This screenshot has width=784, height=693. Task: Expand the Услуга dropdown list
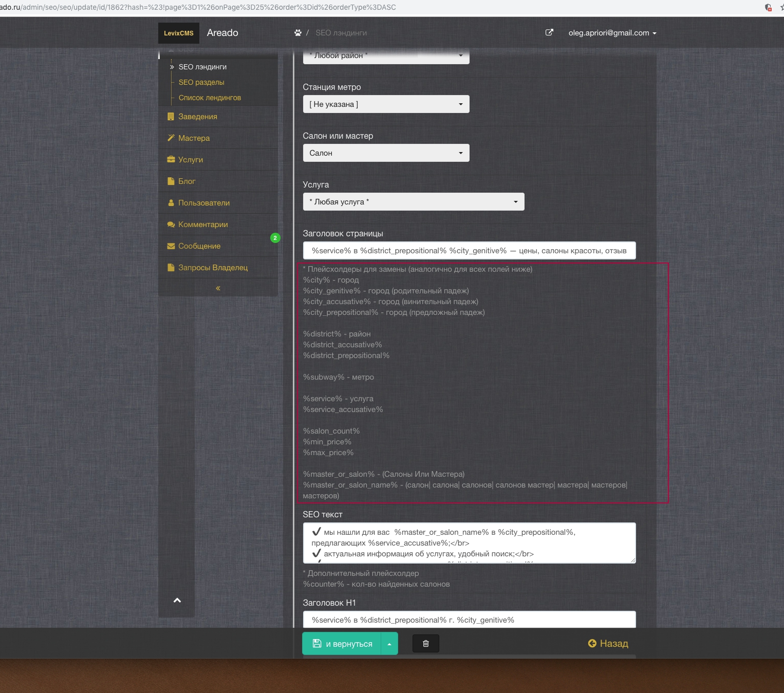tap(413, 202)
